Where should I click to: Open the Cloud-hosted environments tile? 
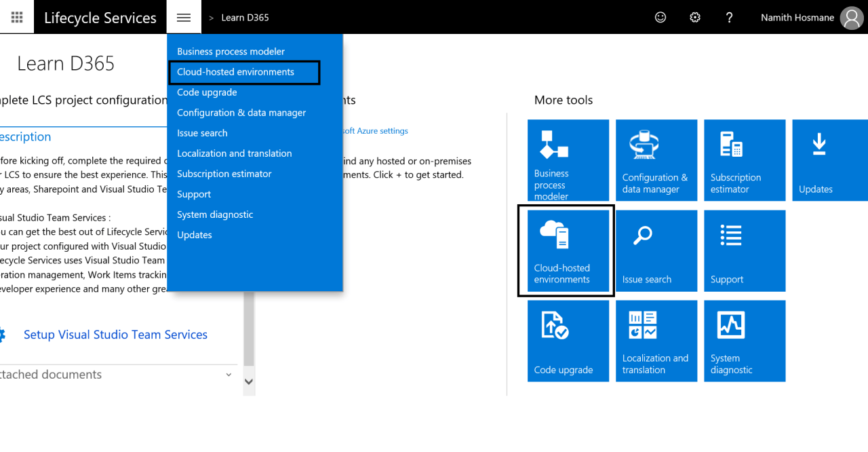point(566,250)
